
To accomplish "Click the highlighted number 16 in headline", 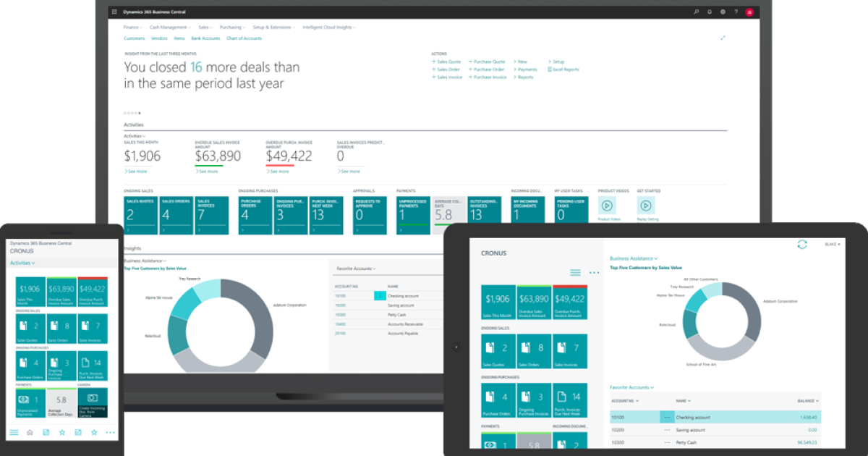I will point(196,67).
